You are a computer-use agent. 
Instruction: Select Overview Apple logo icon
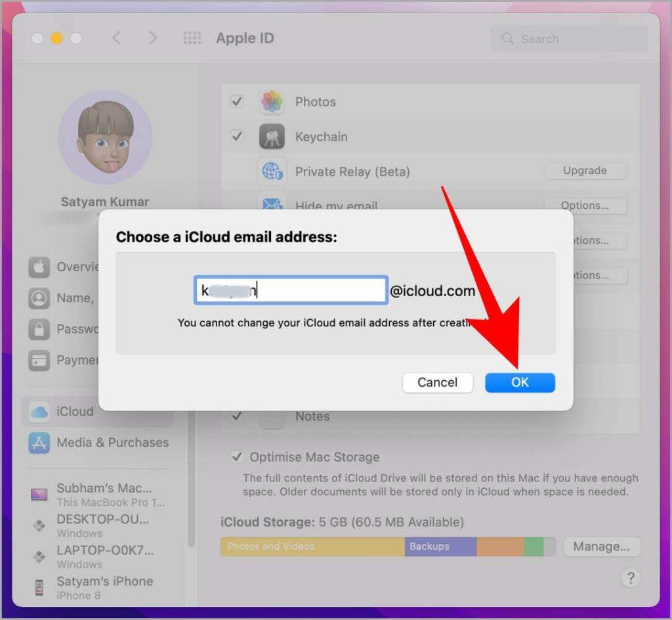click(39, 267)
